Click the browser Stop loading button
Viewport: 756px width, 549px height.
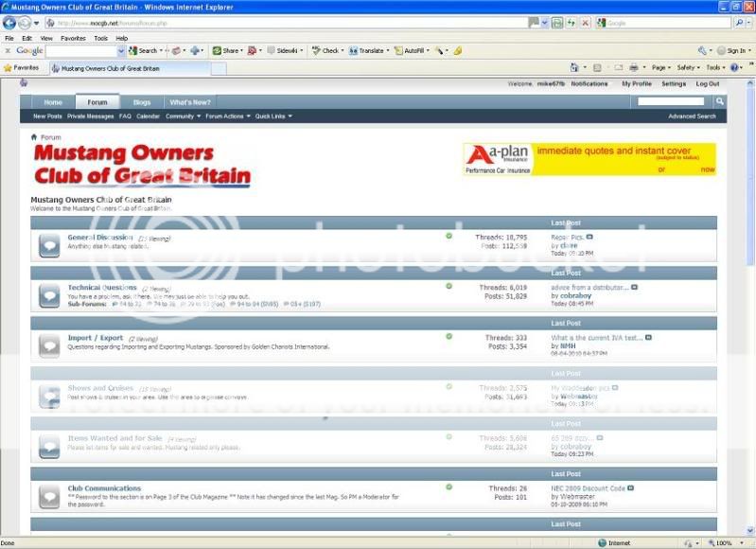587,23
